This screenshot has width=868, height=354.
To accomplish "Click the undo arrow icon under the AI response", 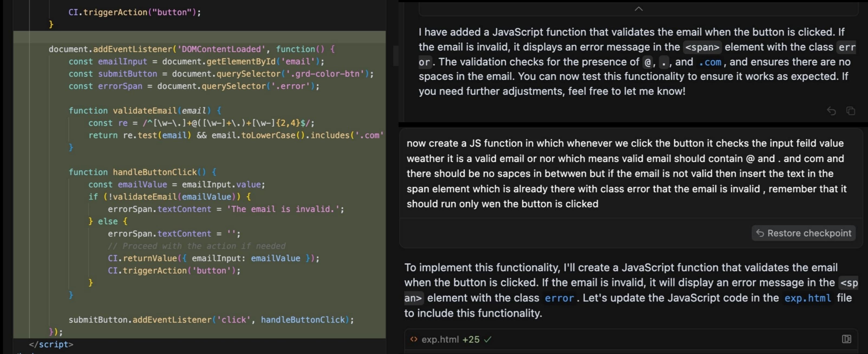I will tap(831, 111).
